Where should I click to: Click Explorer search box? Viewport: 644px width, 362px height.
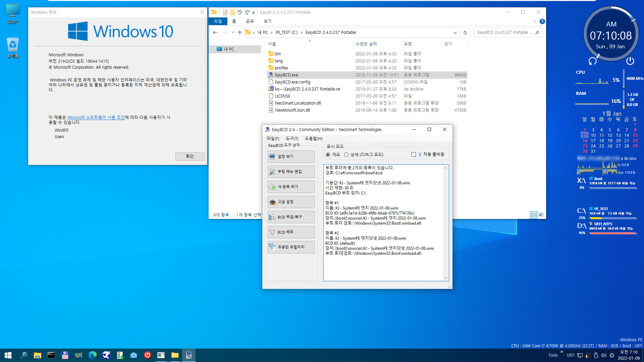point(508,33)
